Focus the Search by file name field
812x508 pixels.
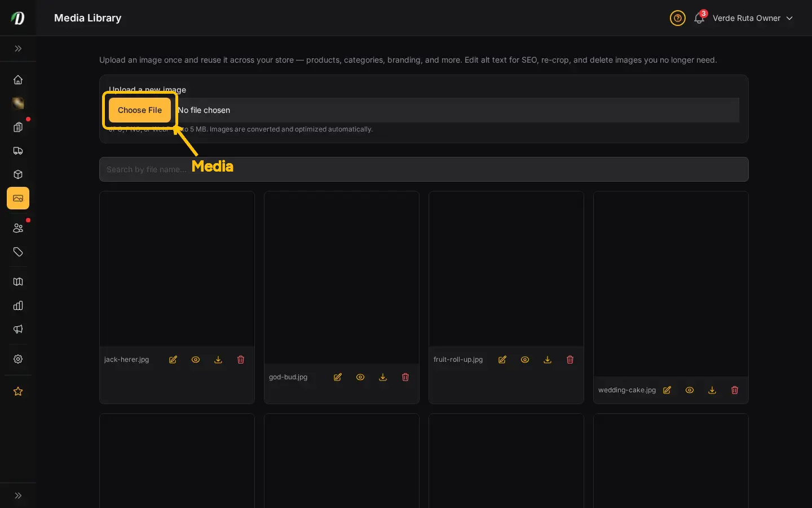424,169
